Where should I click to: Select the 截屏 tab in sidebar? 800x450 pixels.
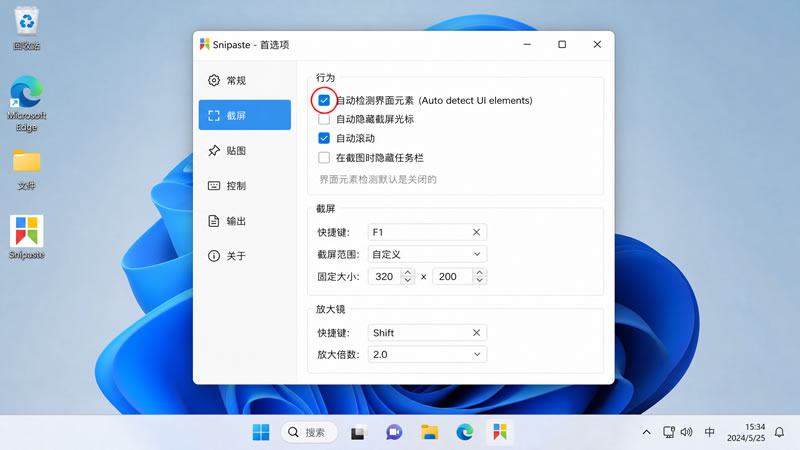[244, 115]
